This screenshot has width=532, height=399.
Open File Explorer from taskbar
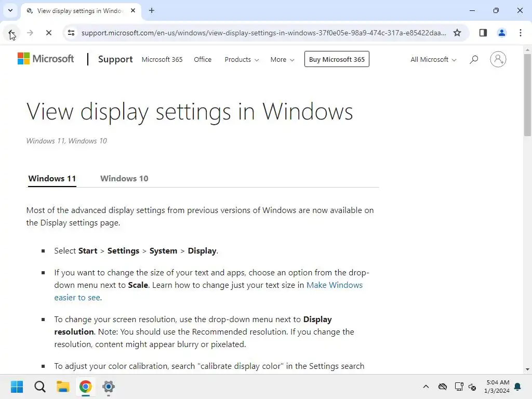[x=63, y=387]
